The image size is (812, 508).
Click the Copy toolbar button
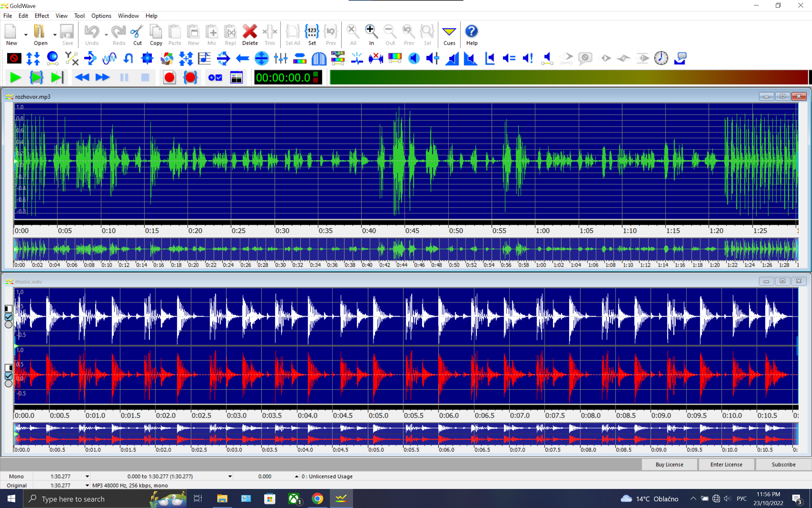point(156,35)
